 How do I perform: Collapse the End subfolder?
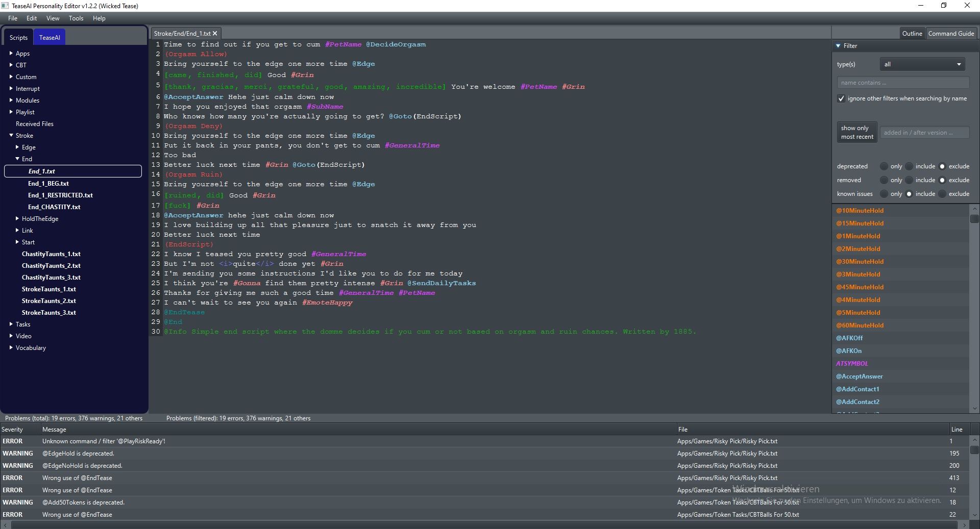click(17, 159)
